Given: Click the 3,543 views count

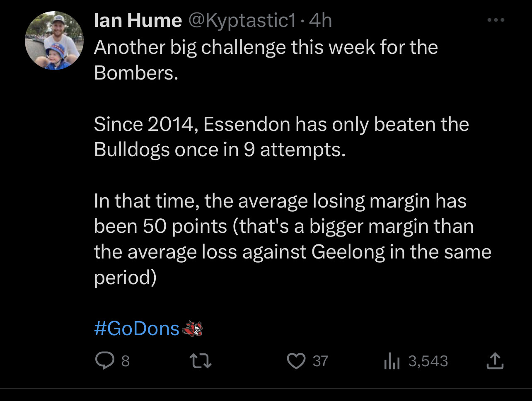Looking at the screenshot, I should (428, 361).
